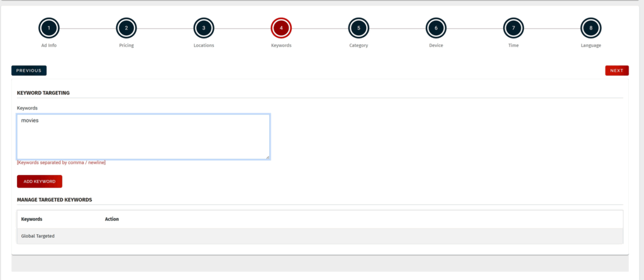Click the step 8 circle icon

pos(591,28)
